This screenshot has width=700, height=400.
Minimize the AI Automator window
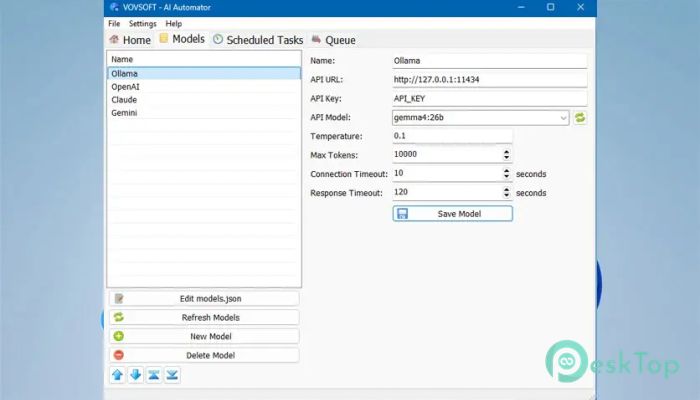521,7
